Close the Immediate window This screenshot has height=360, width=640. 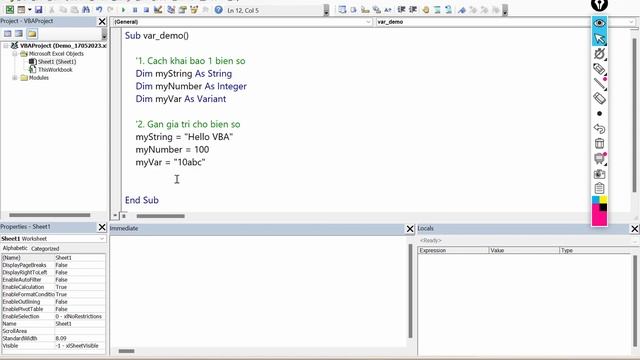point(410,229)
